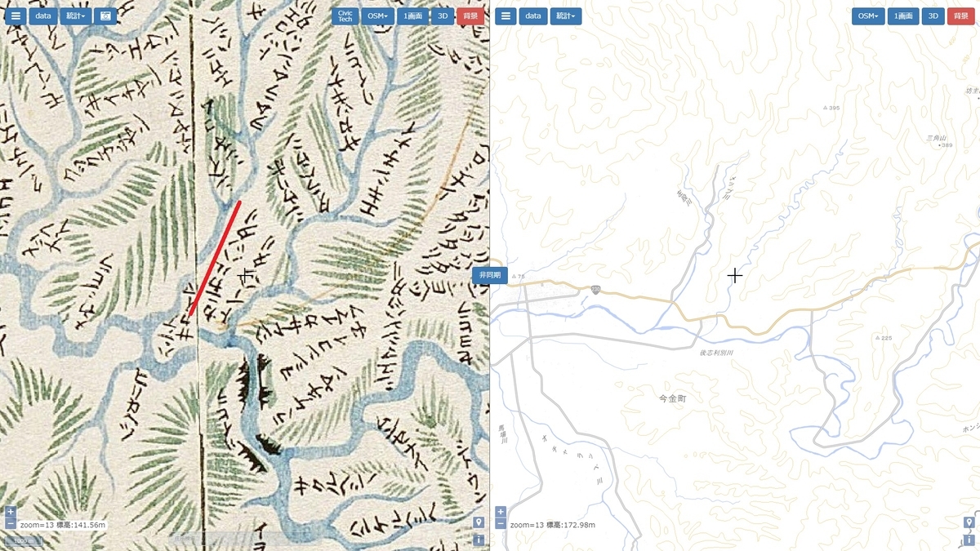This screenshot has width=980, height=551.
Task: Click the location pin icon on right map
Action: pos(969,522)
